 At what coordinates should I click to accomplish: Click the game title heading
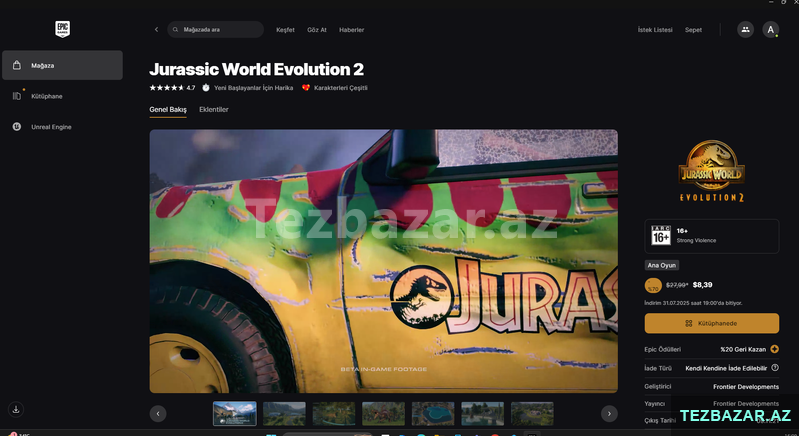256,69
